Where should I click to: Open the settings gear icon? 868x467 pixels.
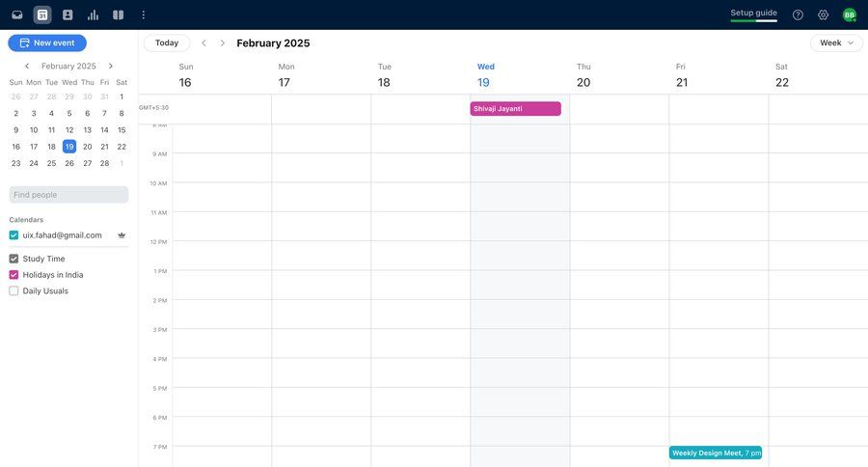824,15
